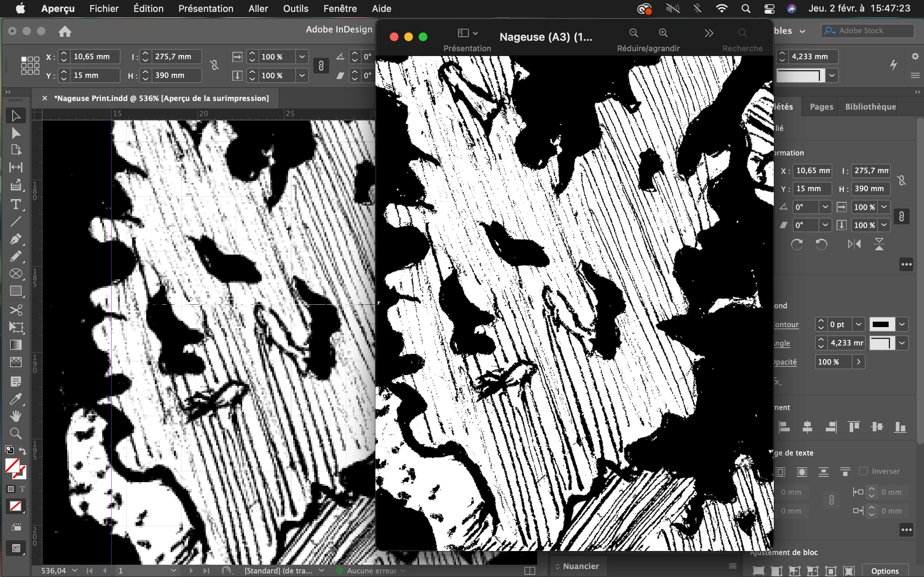Rotate 90° clockwise in Properties panel
The width and height of the screenshot is (924, 577).
point(797,244)
